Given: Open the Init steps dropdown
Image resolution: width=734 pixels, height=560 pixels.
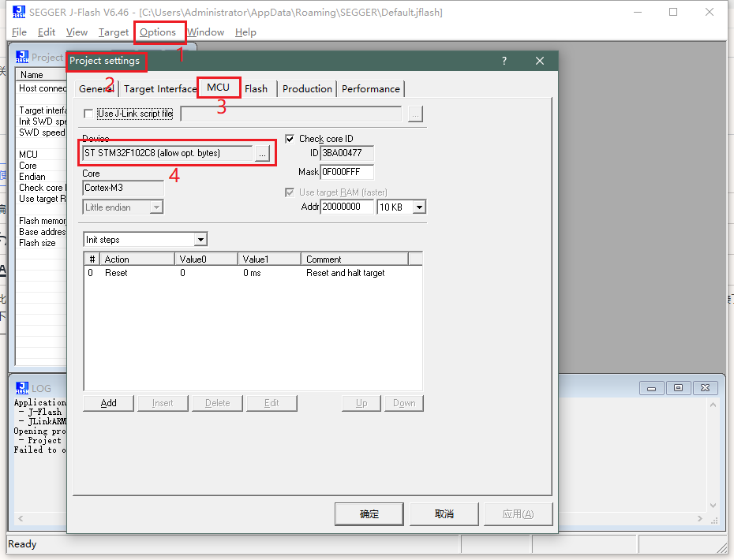Looking at the screenshot, I should 200,240.
